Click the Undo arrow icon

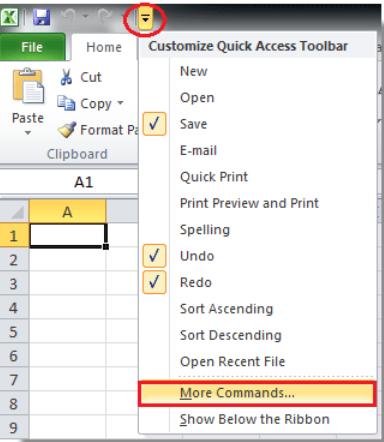(69, 17)
